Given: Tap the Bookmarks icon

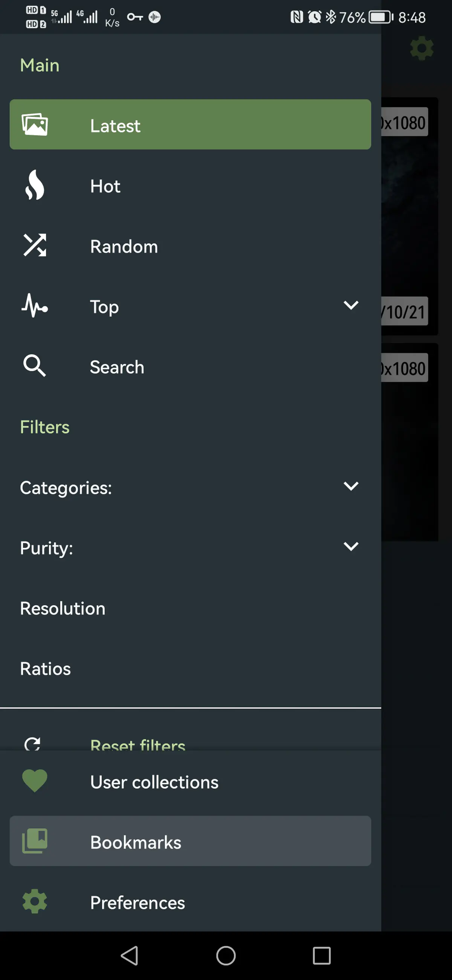Looking at the screenshot, I should tap(35, 841).
